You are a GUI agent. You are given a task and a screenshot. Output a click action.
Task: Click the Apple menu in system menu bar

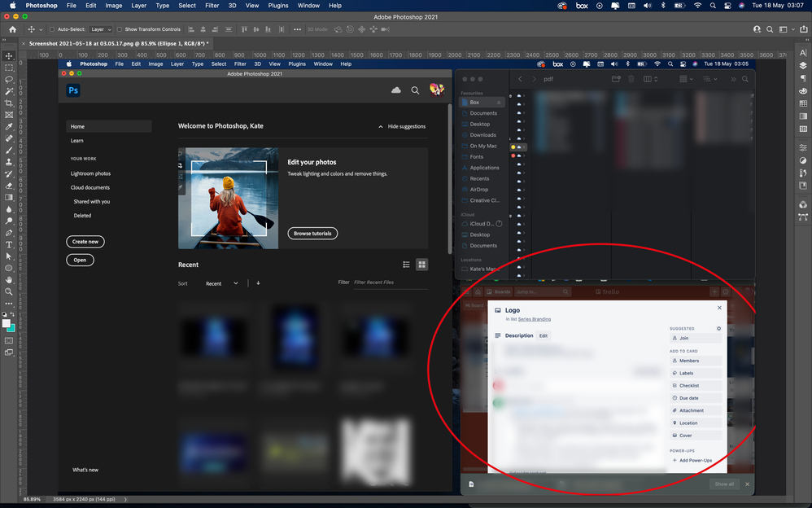(x=13, y=6)
